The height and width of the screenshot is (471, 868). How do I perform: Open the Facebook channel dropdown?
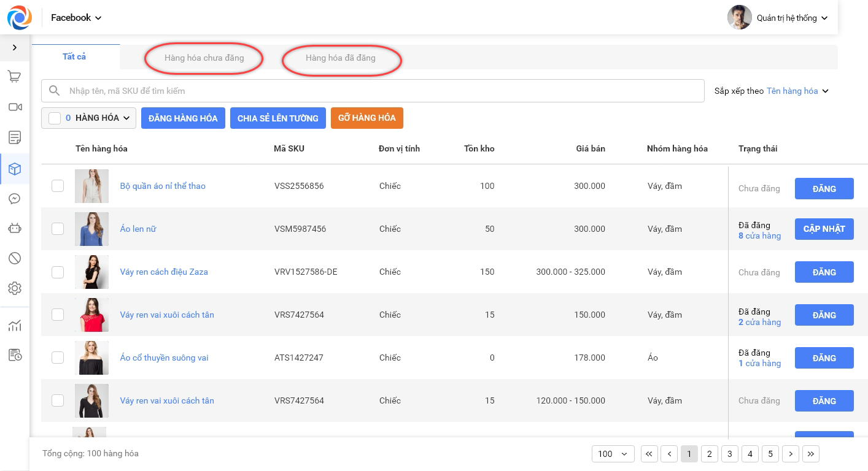pyautogui.click(x=76, y=18)
